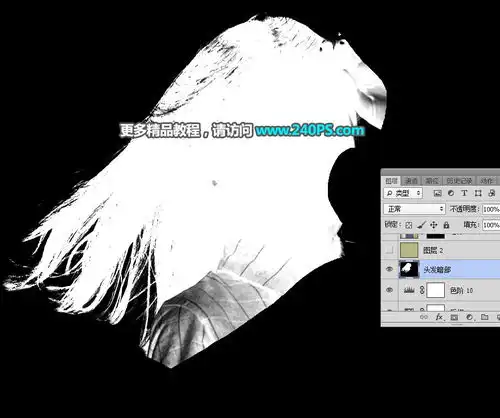Open the layer filter type dropdown
The image size is (500, 418).
[x=403, y=193]
